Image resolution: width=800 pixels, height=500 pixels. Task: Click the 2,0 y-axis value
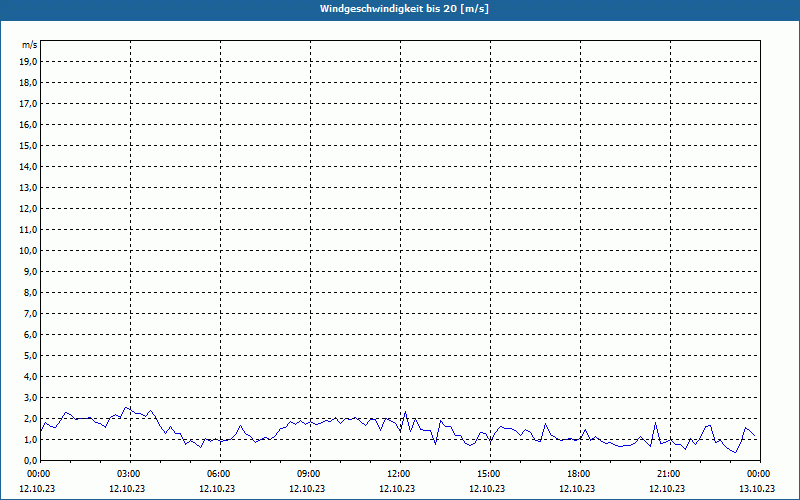tap(32, 418)
